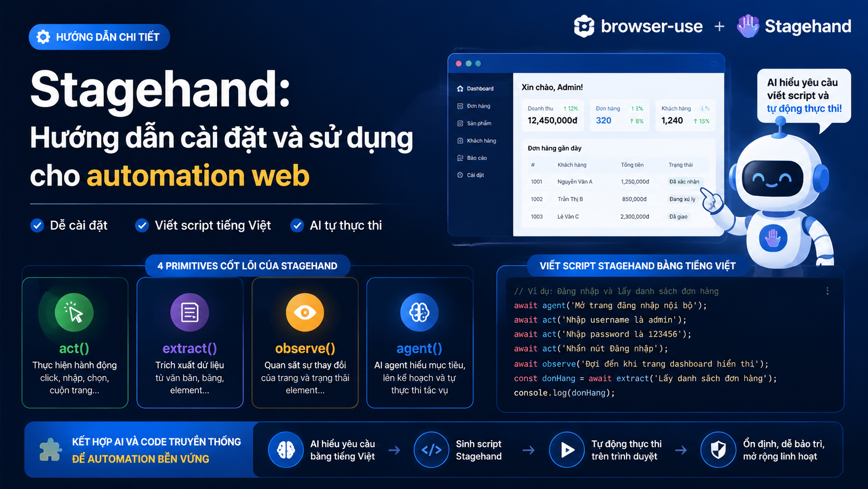Click the extract() document icon
Image resolution: width=868 pixels, height=489 pixels.
pyautogui.click(x=189, y=312)
